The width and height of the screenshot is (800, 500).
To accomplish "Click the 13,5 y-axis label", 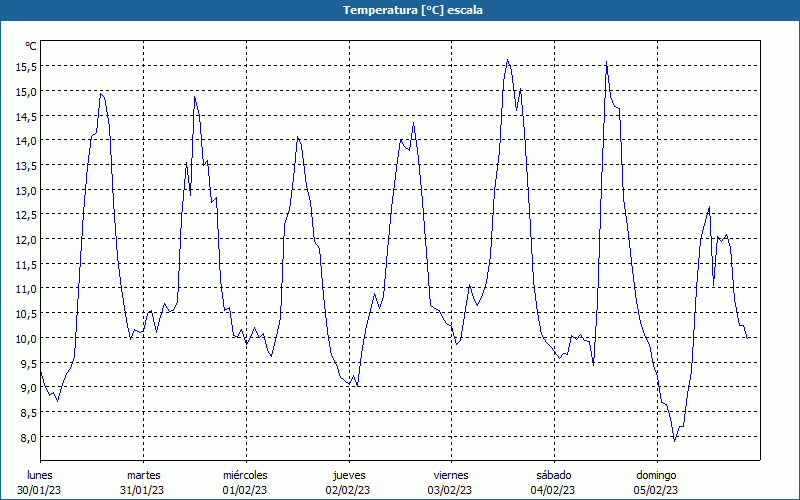I will 26,166.
